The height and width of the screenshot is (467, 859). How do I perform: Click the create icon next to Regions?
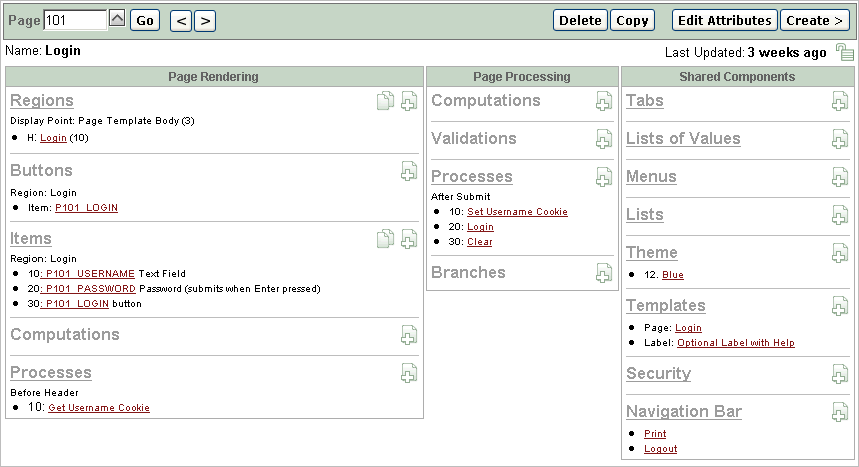pos(409,101)
